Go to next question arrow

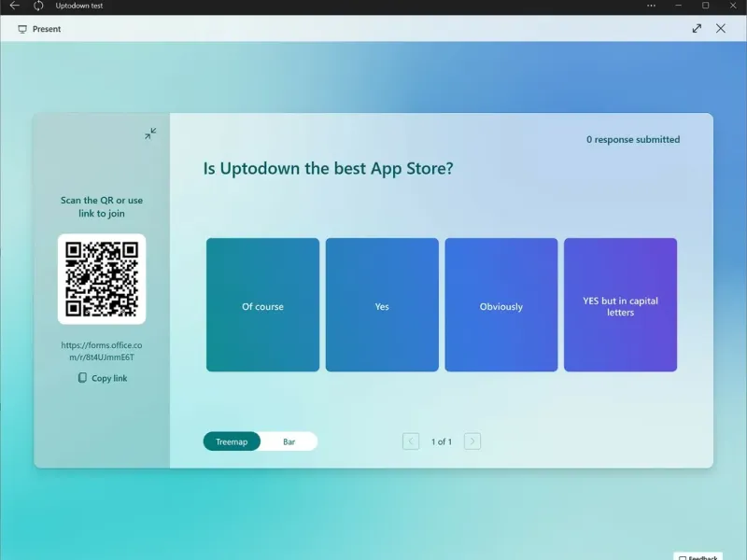pyautogui.click(x=472, y=441)
